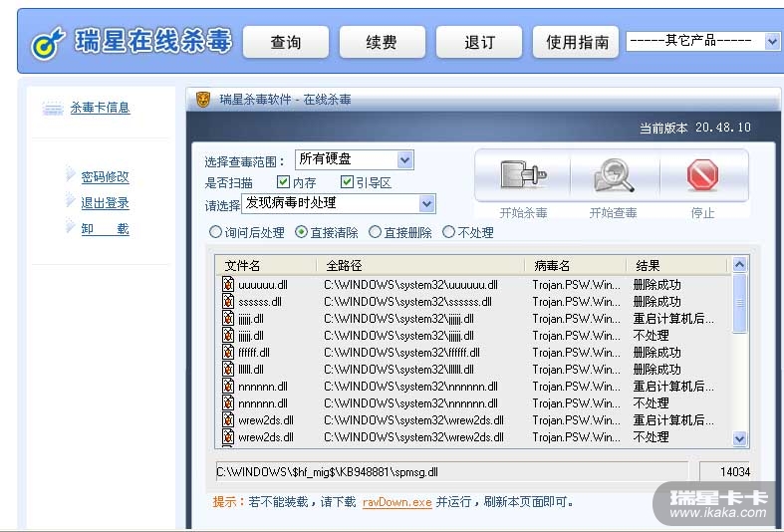Click the 删除成功 result for llllll.dll
Screen dimensions: 784x532
[x=657, y=369]
